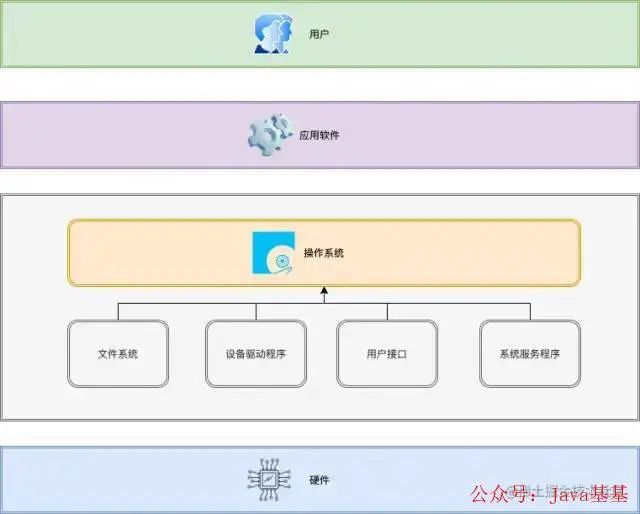Click the user silhouette icon
640x514 pixels.
(x=273, y=34)
